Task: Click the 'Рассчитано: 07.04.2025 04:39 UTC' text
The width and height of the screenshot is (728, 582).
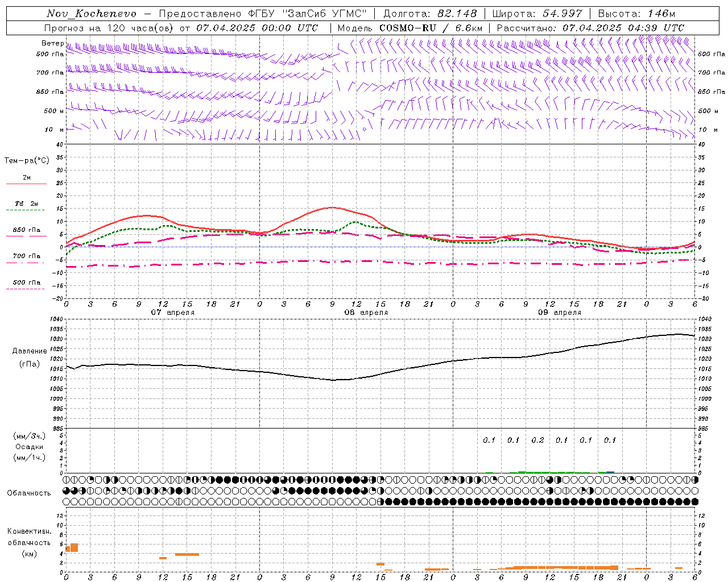Action: 590,28
